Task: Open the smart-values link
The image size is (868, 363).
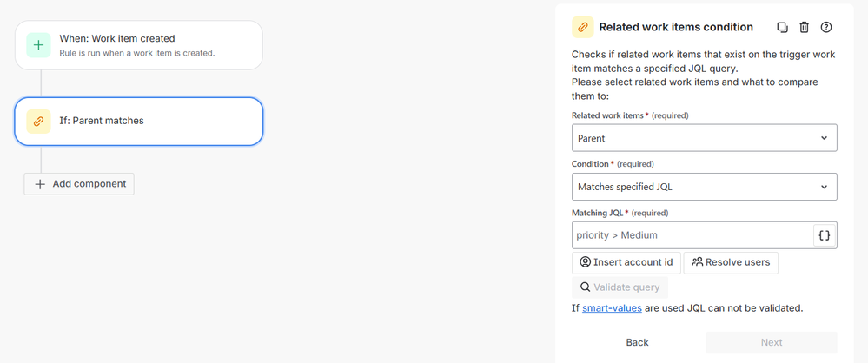Action: point(613,307)
